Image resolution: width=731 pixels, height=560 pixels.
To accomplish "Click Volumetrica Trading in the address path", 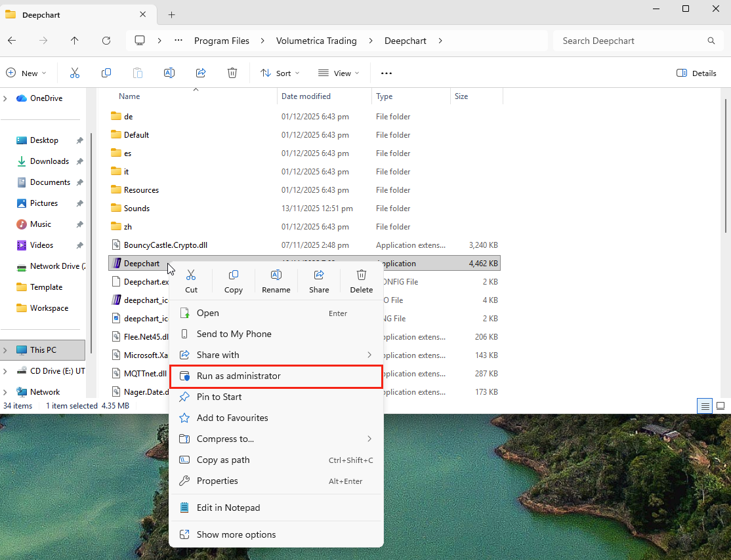I will pyautogui.click(x=316, y=41).
